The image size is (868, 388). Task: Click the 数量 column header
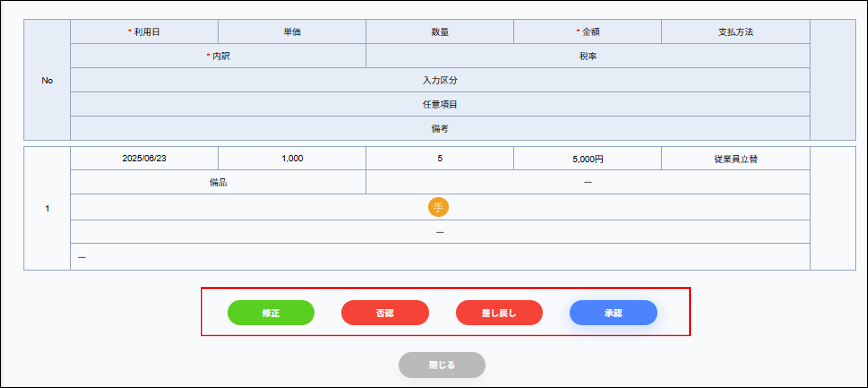point(440,32)
